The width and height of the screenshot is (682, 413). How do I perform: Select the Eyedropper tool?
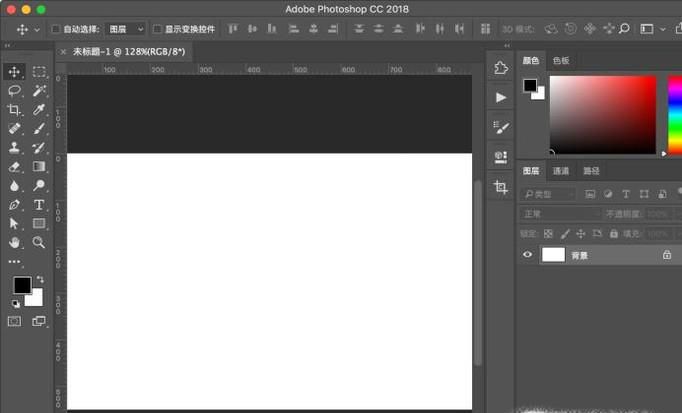click(x=39, y=110)
